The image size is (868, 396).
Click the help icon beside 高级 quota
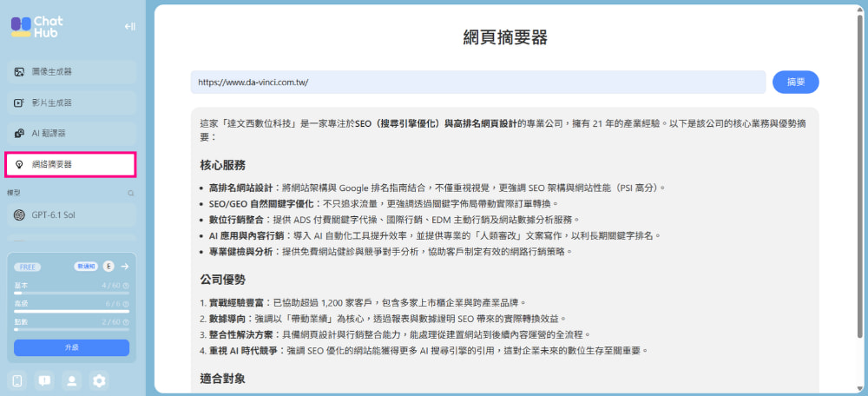click(126, 304)
